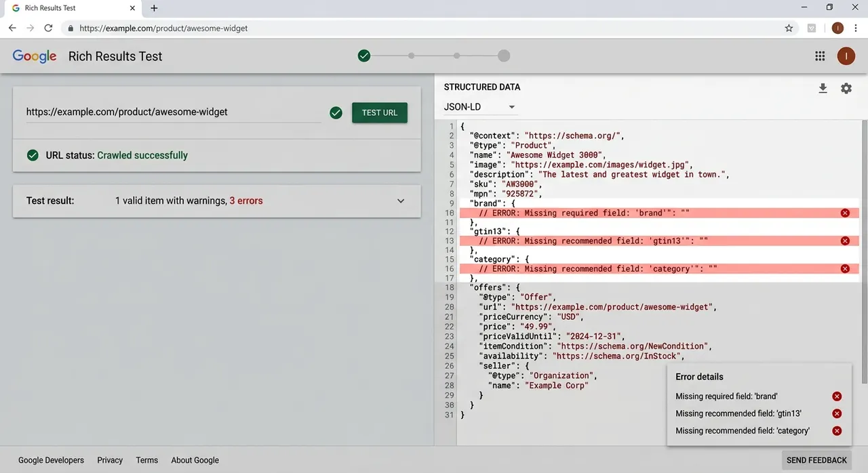
Task: Select 'Missing required field: 'brand'' error detail
Action: point(726,396)
